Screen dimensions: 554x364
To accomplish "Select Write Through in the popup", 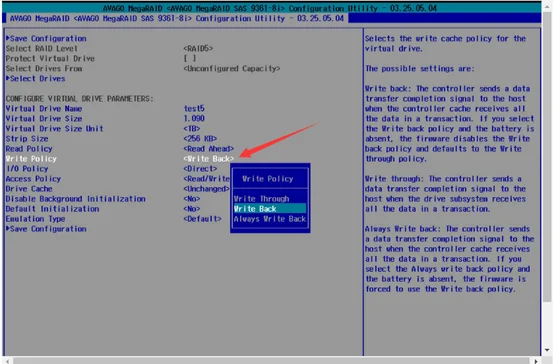I will tap(261, 199).
